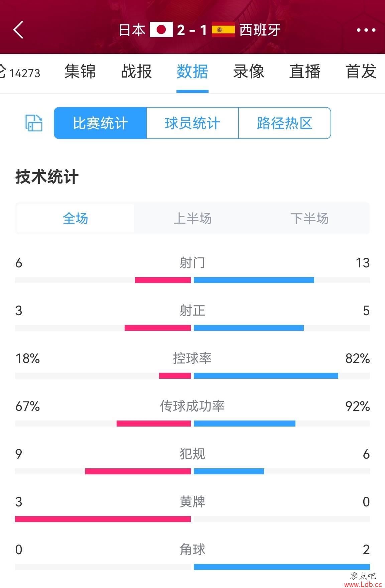Show 下半场 second half stats
Image resolution: width=385 pixels, height=588 pixels.
[309, 219]
